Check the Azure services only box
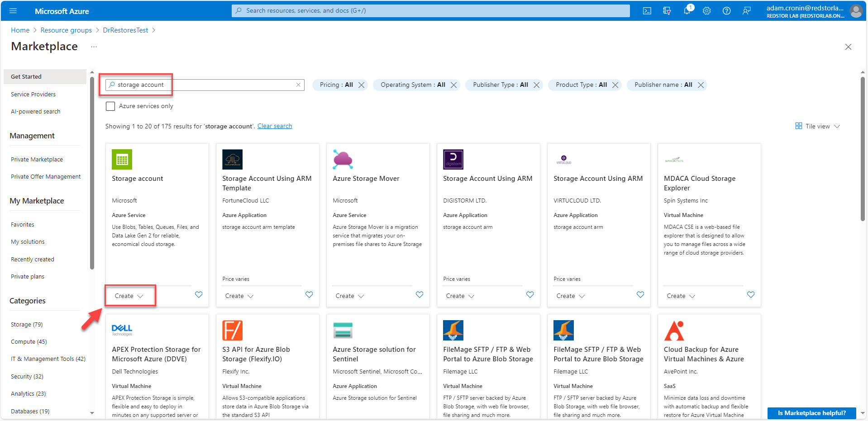Viewport: 868px width, 421px height. coord(110,106)
